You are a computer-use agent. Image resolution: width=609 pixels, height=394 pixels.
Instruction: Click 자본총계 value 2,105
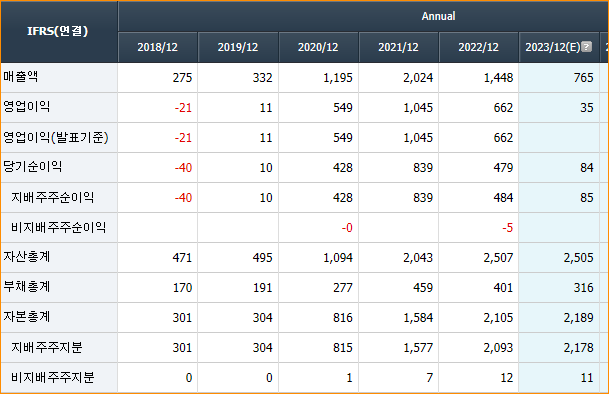coord(498,318)
